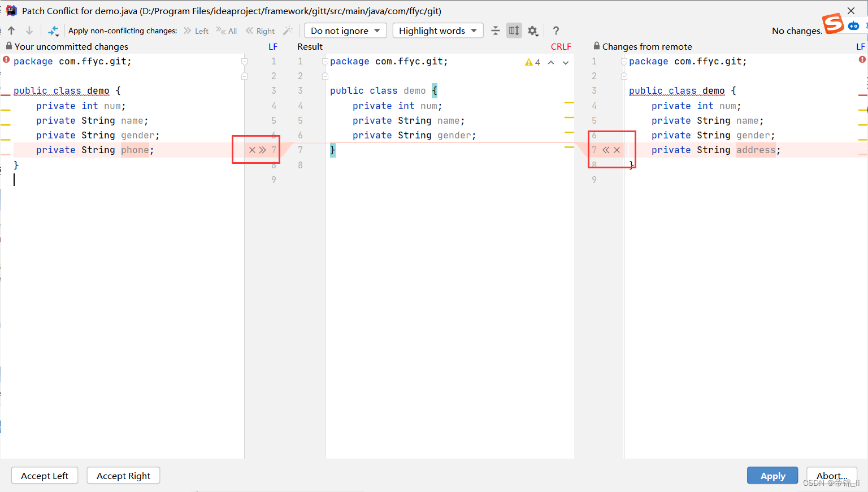Viewport: 868px width, 492px height.
Task: Apply All non-conflicting changes
Action: click(227, 31)
